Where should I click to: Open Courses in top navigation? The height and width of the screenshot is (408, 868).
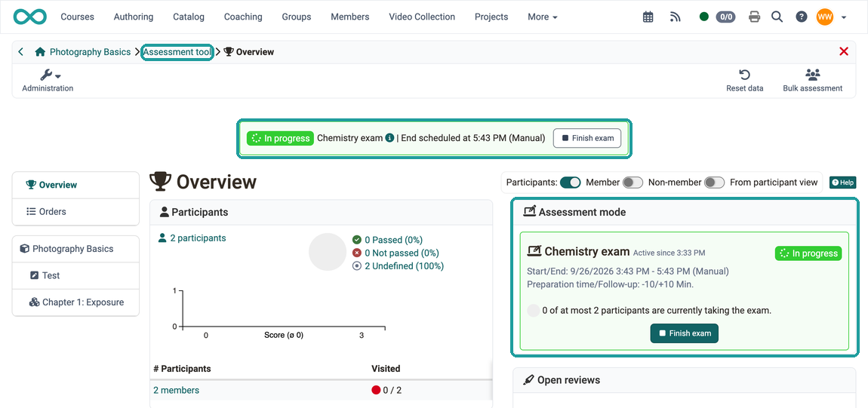coord(78,17)
